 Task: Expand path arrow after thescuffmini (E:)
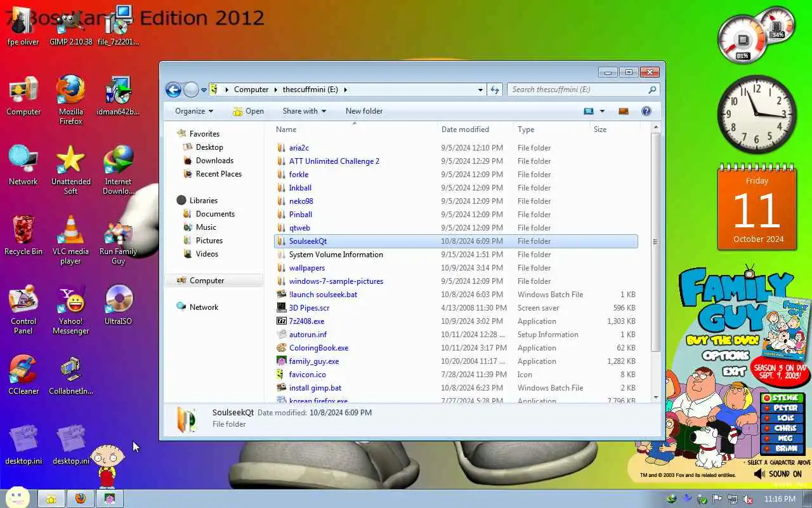click(x=346, y=90)
